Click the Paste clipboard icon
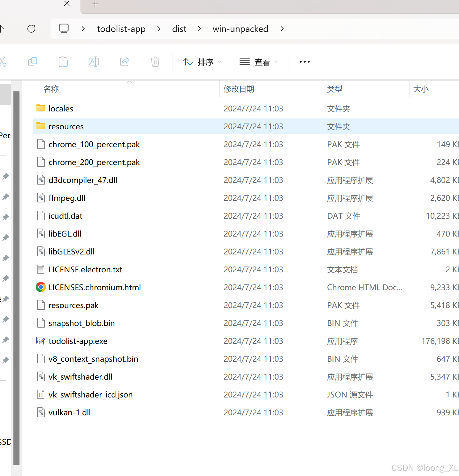Image resolution: width=459 pixels, height=476 pixels. pos(63,62)
